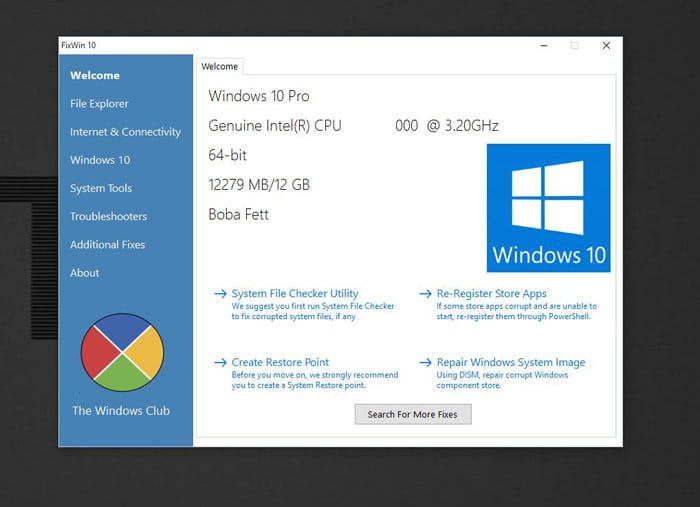
Task: Click the Windows 10 Pro text
Action: (x=259, y=96)
